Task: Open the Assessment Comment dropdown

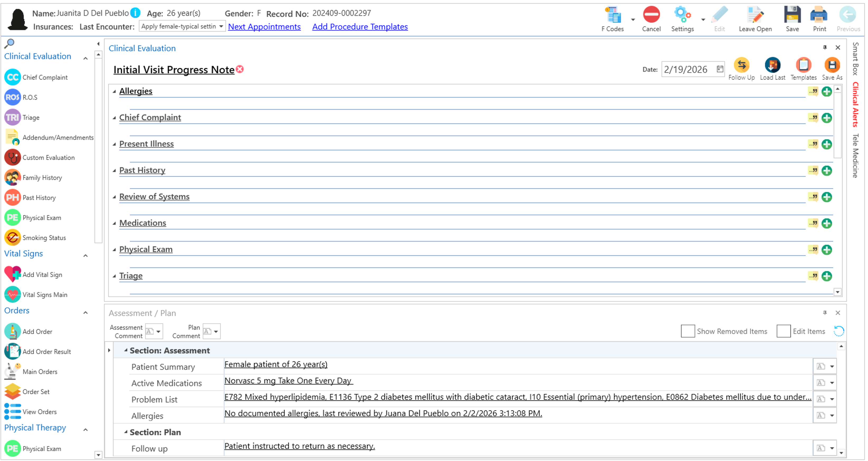Action: 158,332
